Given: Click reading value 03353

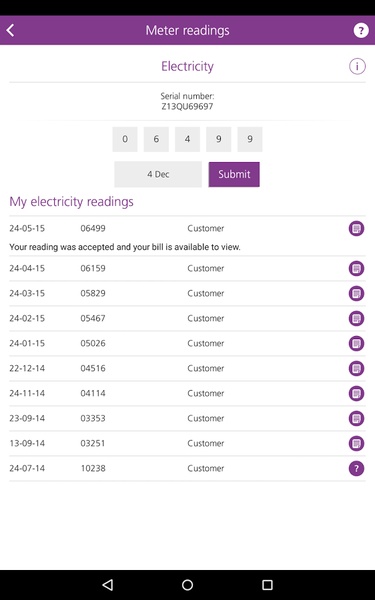Looking at the screenshot, I should tap(93, 418).
